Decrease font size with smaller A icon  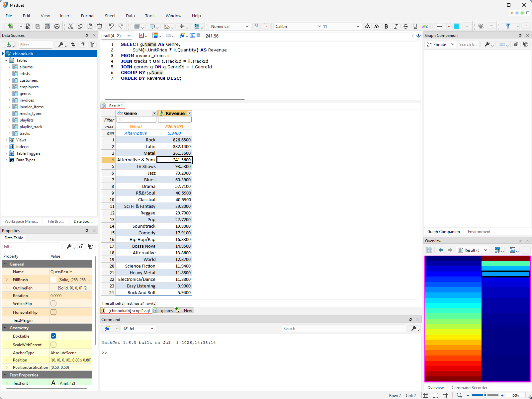(377, 26)
